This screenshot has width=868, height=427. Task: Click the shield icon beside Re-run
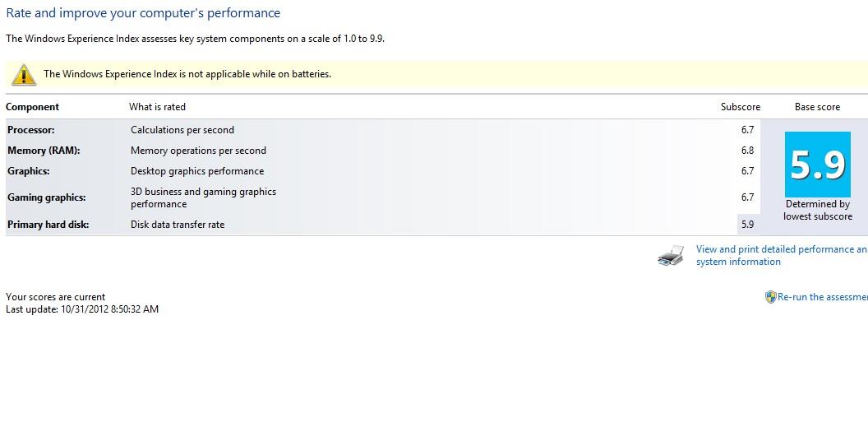(x=770, y=297)
